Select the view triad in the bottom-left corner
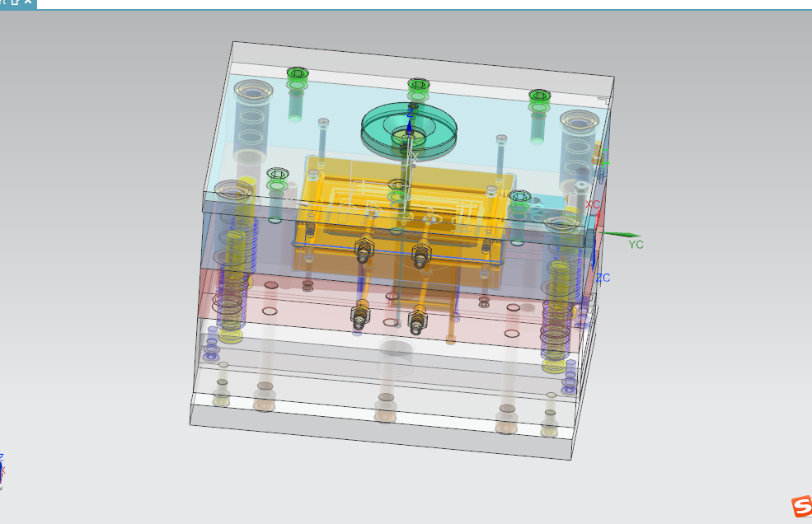This screenshot has height=524, width=812. click(2, 470)
